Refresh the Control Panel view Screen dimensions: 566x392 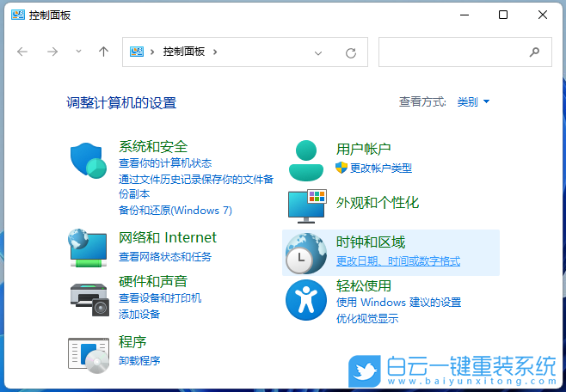point(351,53)
